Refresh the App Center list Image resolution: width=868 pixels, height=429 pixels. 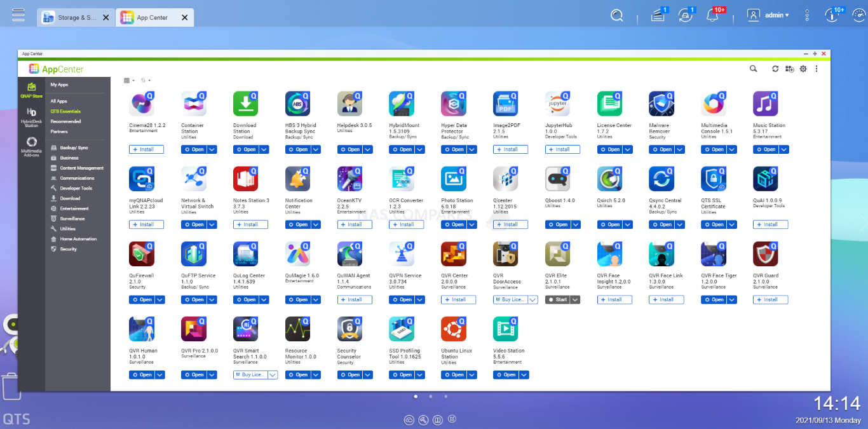click(775, 69)
